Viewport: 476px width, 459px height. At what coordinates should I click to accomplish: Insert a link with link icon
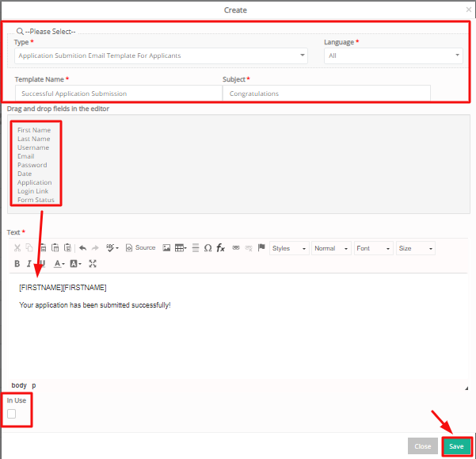(x=236, y=248)
